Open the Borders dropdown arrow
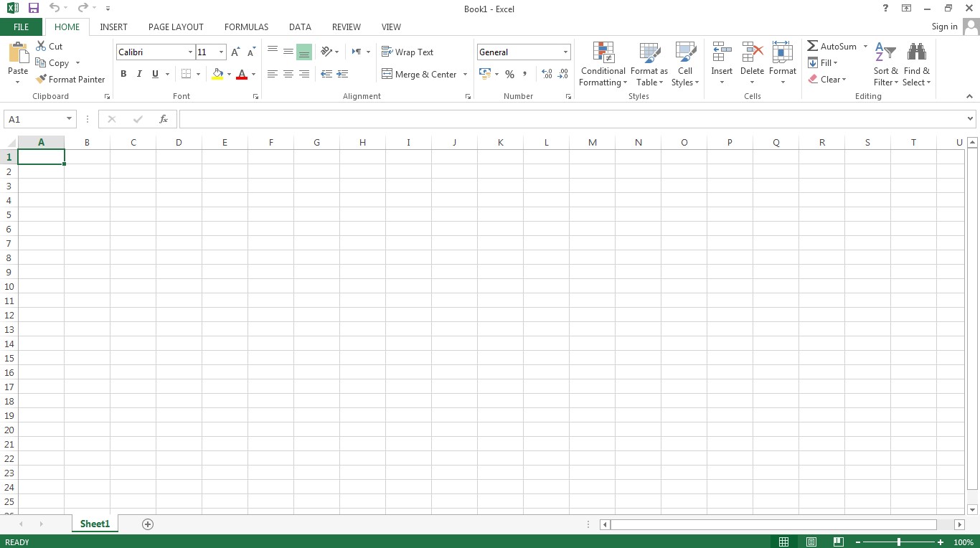 [x=199, y=74]
